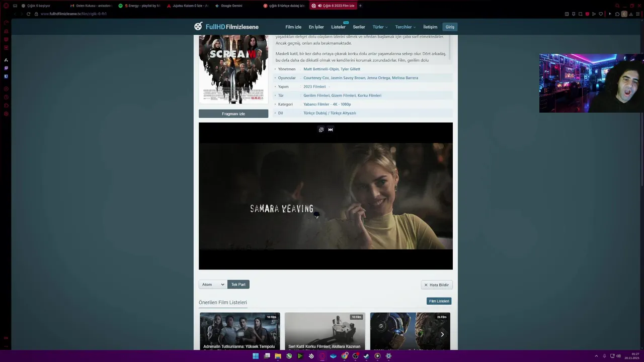Open the Gizem Filmleri genre link
Viewport: 644px width, 362px height.
tap(344, 96)
